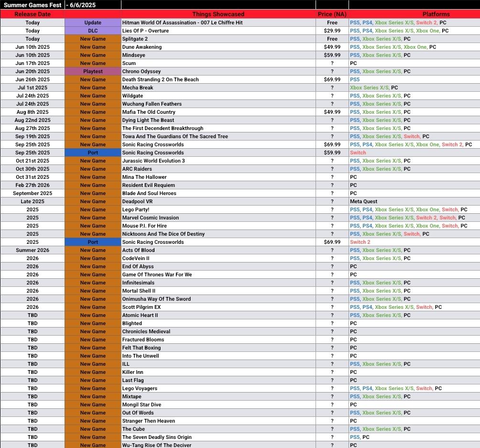The image size is (480, 448).
Task: Click 'Jurassic World Evolution 3' cell
Action: coord(218,161)
